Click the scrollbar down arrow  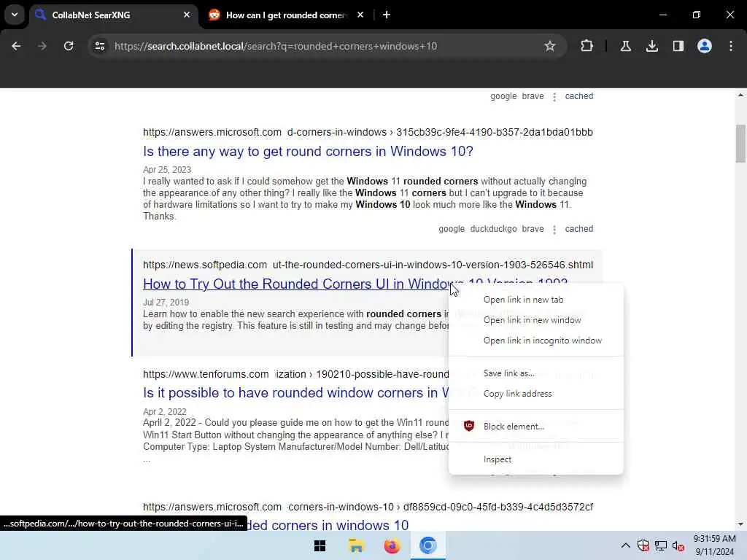[740, 524]
